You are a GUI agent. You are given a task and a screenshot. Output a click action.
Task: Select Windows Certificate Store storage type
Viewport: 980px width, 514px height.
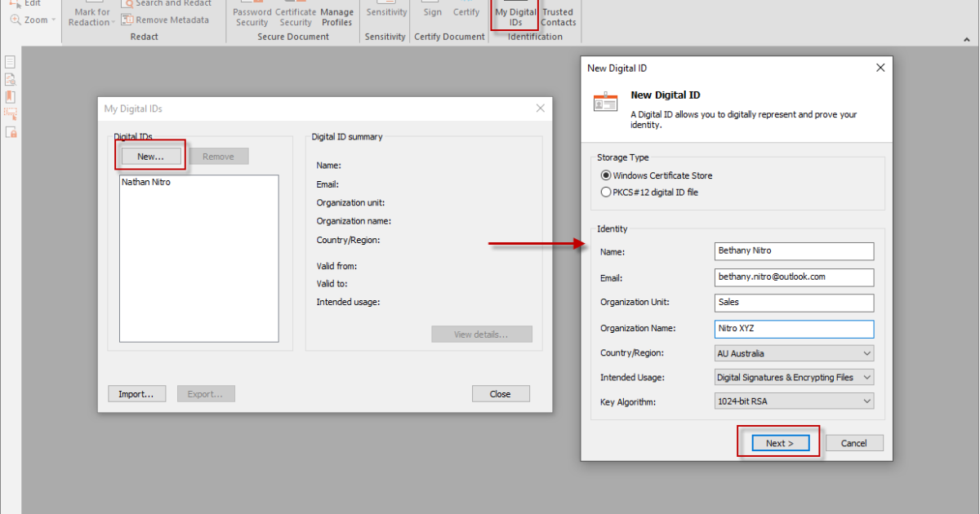[x=605, y=175]
